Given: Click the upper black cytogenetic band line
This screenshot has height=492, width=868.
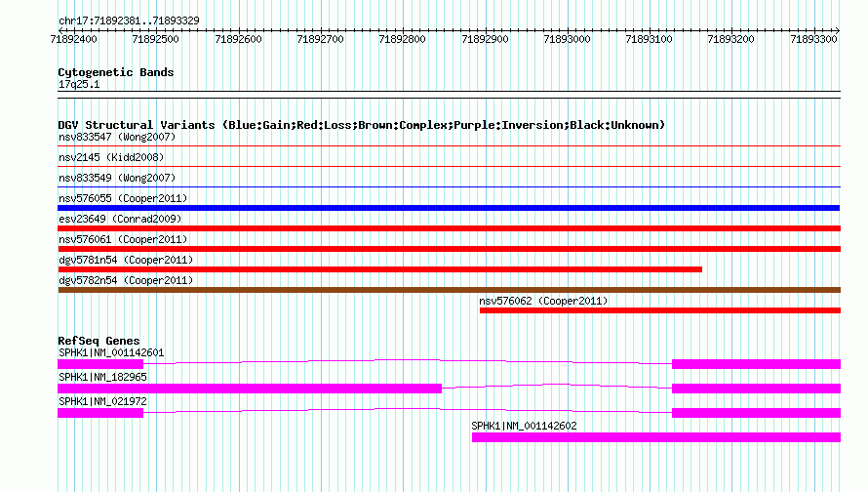Looking at the screenshot, I should click(x=449, y=92).
